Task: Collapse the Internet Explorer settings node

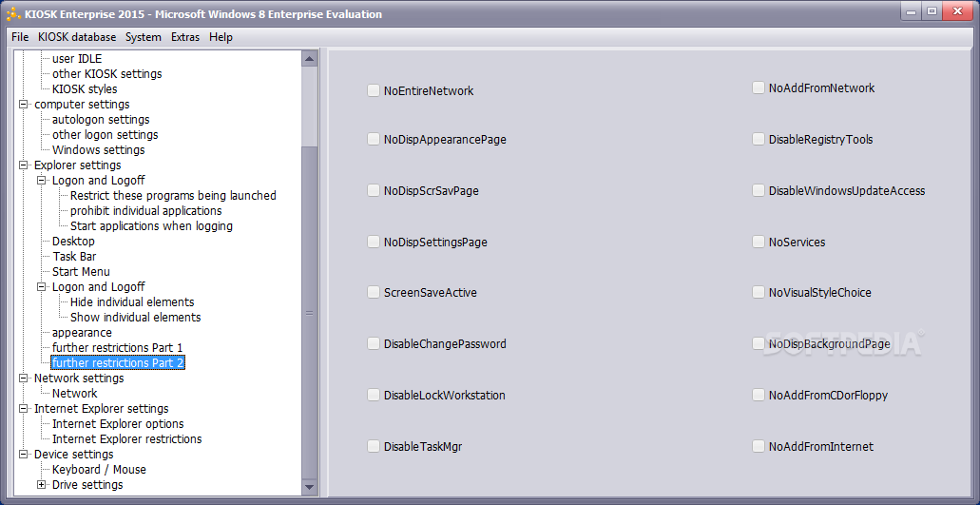Action: [24, 409]
